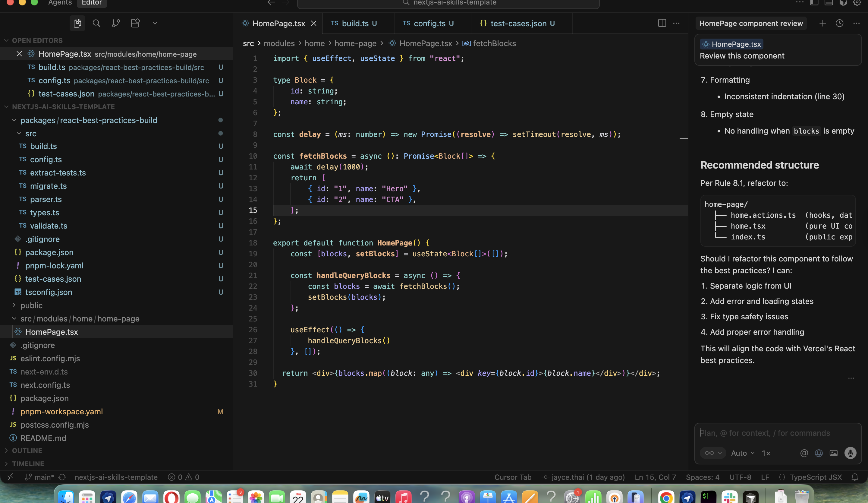868x503 pixels.
Task: Collapse the src folder under packages
Action: [19, 133]
